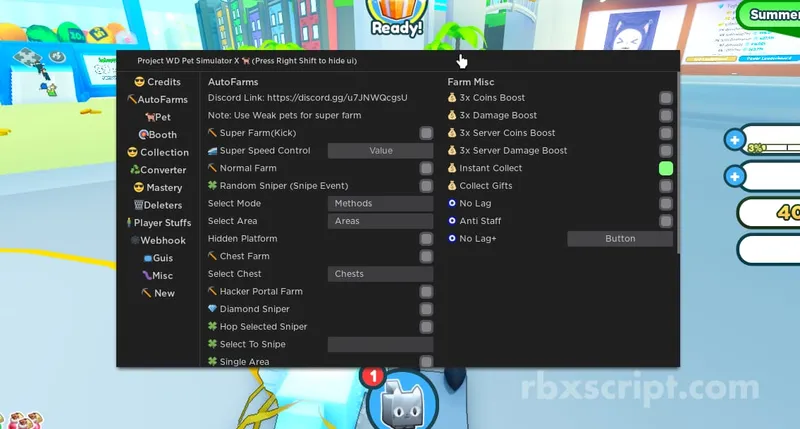Enable Random Sniper (Snipe Event)

(x=426, y=186)
